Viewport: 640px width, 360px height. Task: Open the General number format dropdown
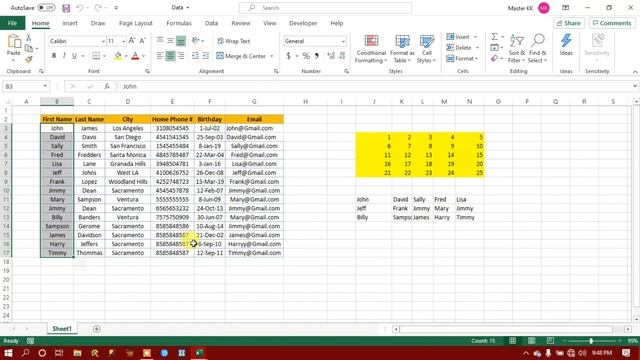coord(343,41)
